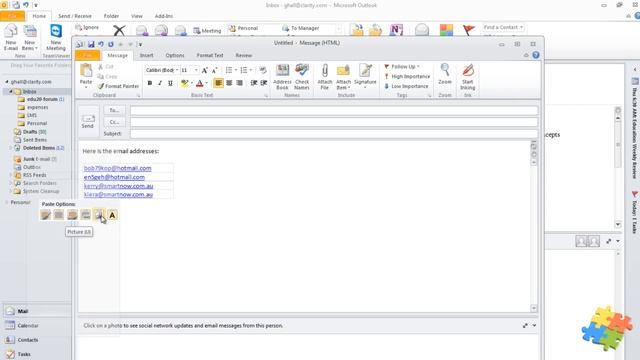640x360 pixels.
Task: Click the Attach File paperclip
Action: click(324, 77)
